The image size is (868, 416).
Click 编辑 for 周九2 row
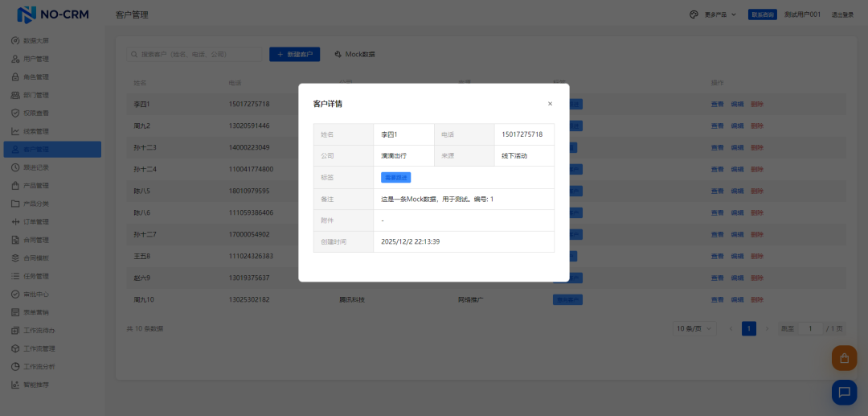737,126
